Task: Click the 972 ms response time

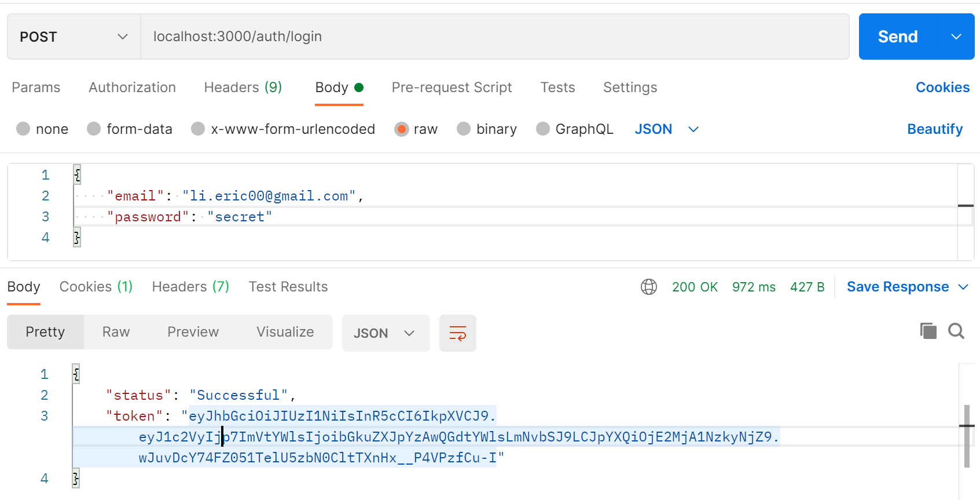Action: (754, 287)
